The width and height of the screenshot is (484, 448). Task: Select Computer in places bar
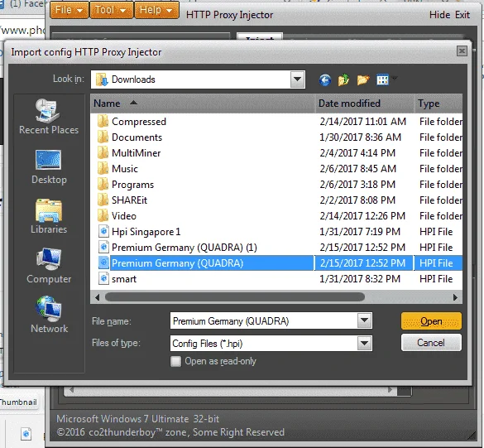click(x=49, y=266)
